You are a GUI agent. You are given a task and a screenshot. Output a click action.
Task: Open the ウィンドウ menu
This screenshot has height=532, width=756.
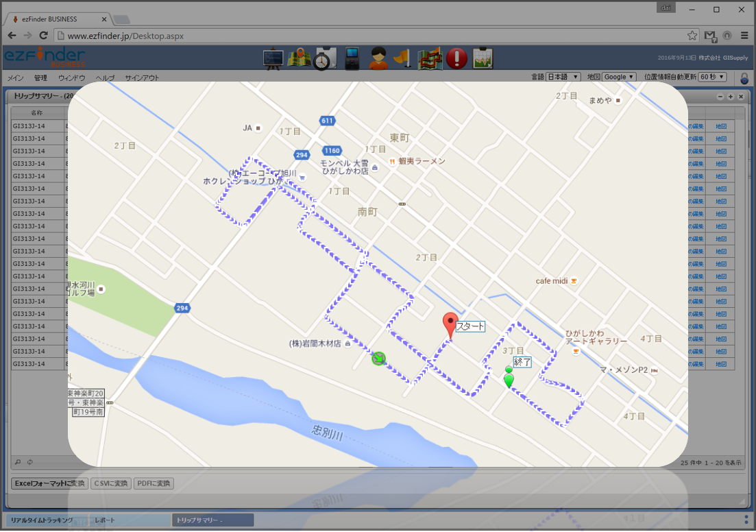[71, 77]
